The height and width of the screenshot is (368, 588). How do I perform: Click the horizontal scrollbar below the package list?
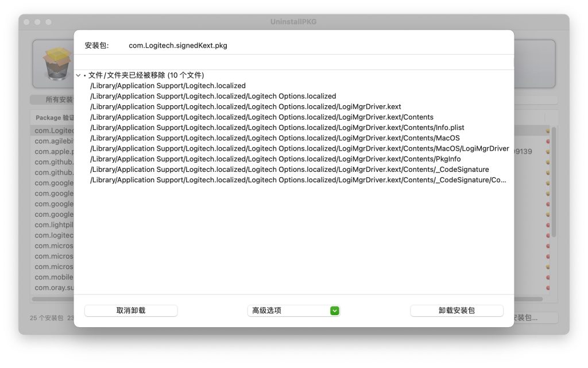click(x=287, y=299)
